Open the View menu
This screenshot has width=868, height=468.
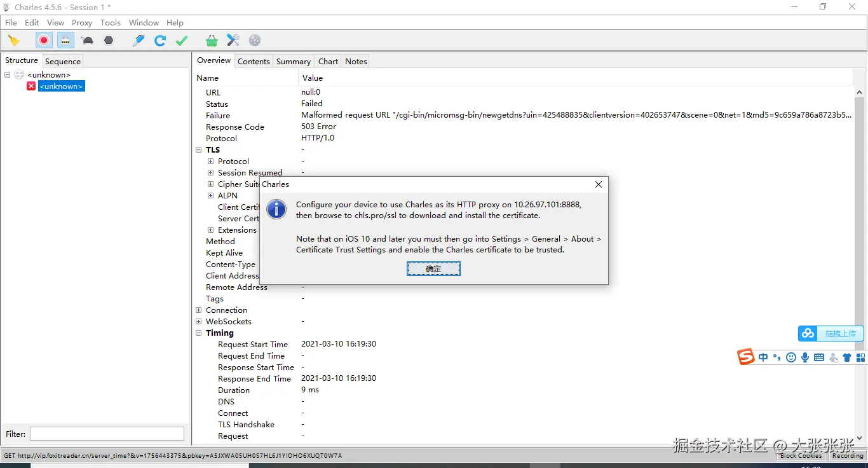tap(56, 22)
